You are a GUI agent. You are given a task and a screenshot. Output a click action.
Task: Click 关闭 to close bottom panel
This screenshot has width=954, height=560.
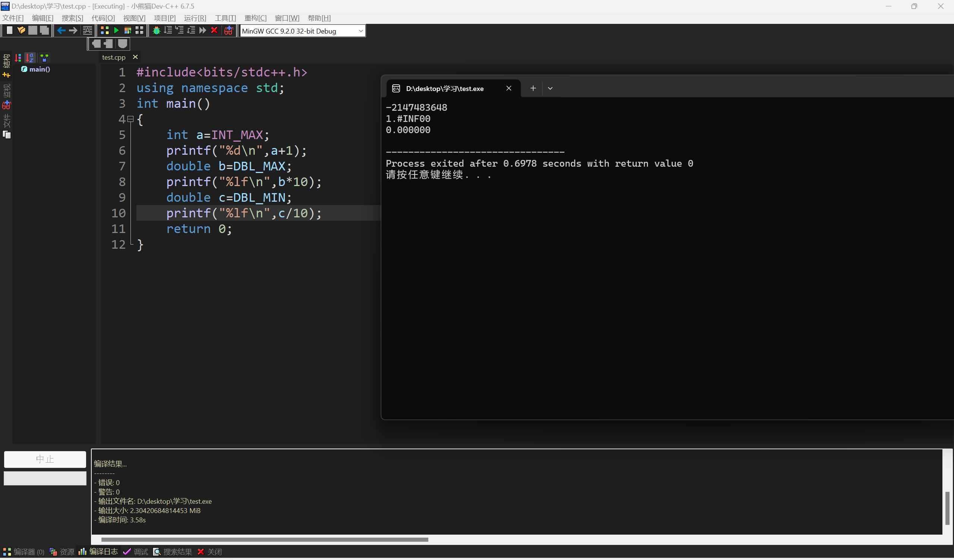[x=210, y=552]
